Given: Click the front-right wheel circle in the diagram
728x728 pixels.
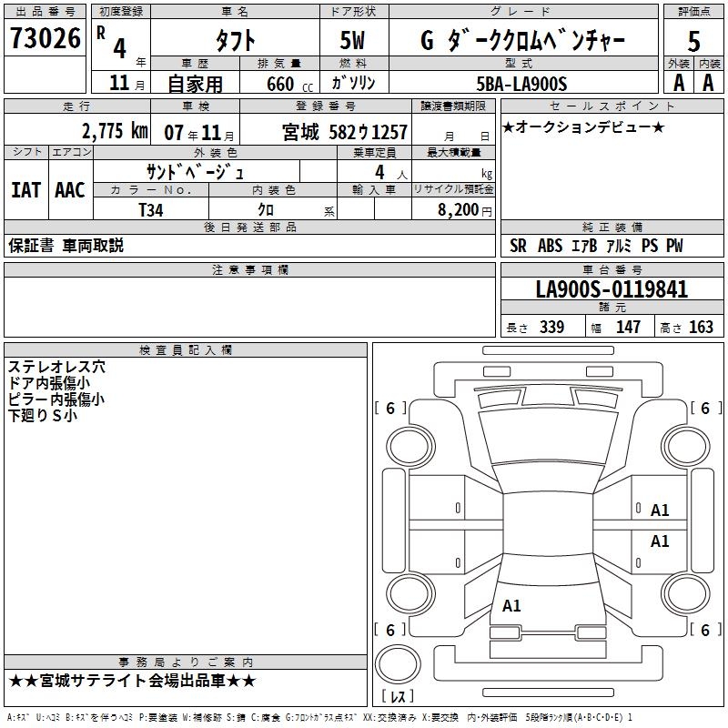Looking at the screenshot, I should point(686,447).
